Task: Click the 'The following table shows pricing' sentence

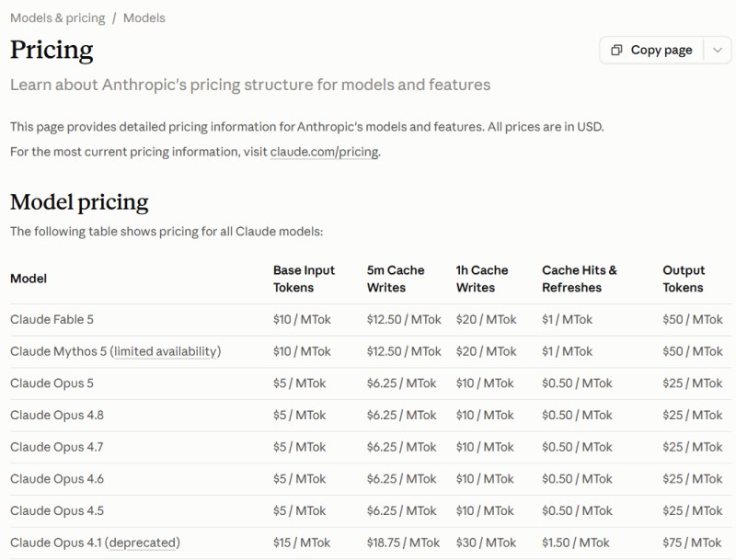Action: tap(167, 232)
